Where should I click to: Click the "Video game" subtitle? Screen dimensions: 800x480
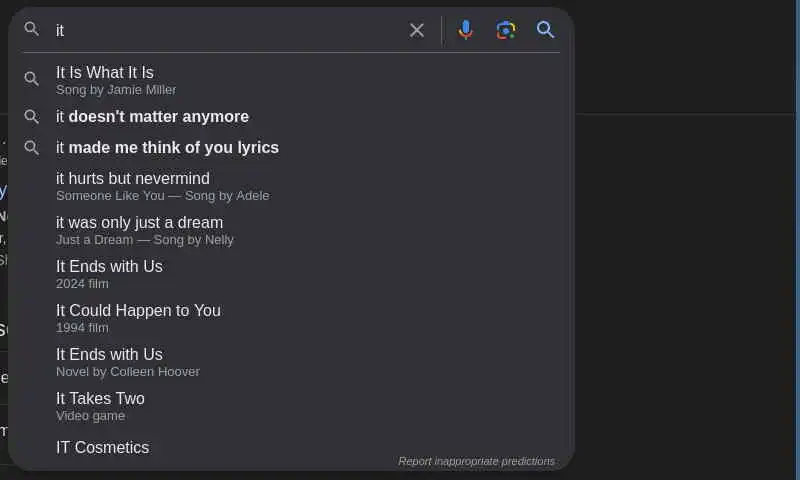click(90, 416)
